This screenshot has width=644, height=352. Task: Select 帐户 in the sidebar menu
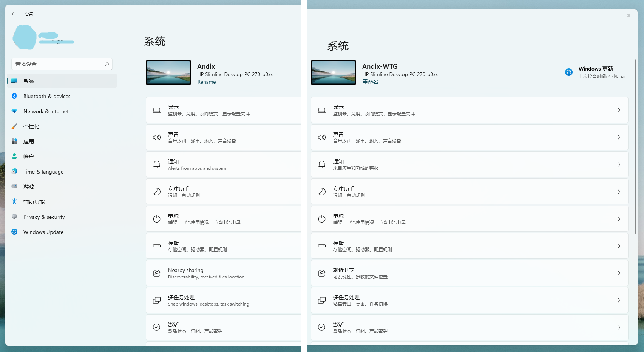(14, 156)
